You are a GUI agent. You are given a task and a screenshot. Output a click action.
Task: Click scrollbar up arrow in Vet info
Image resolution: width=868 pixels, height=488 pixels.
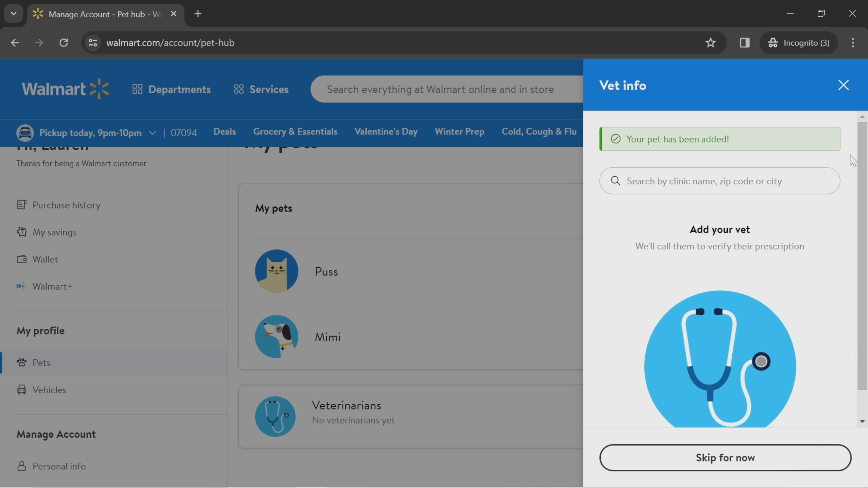(862, 117)
